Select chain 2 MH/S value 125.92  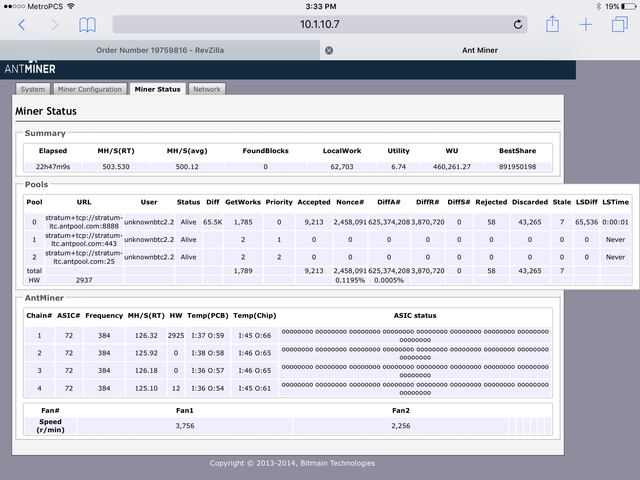pos(146,353)
